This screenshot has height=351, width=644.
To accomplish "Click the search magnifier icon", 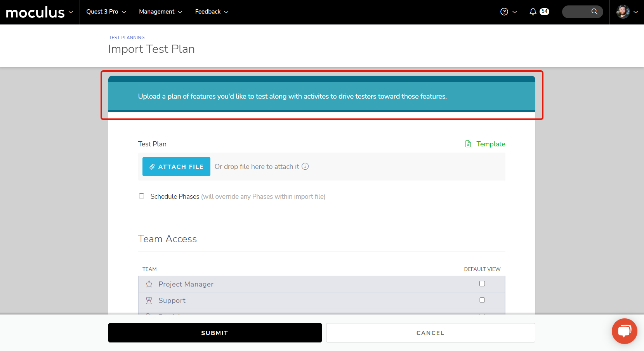I will click(x=594, y=12).
